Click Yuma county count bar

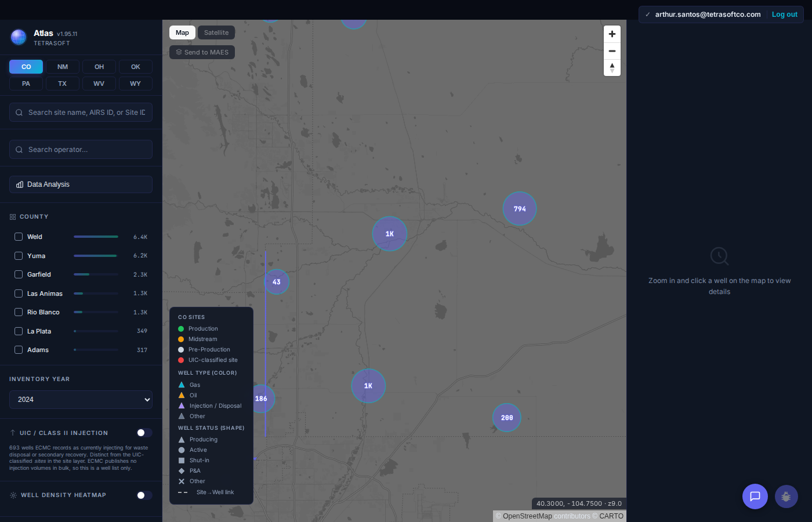coord(96,256)
